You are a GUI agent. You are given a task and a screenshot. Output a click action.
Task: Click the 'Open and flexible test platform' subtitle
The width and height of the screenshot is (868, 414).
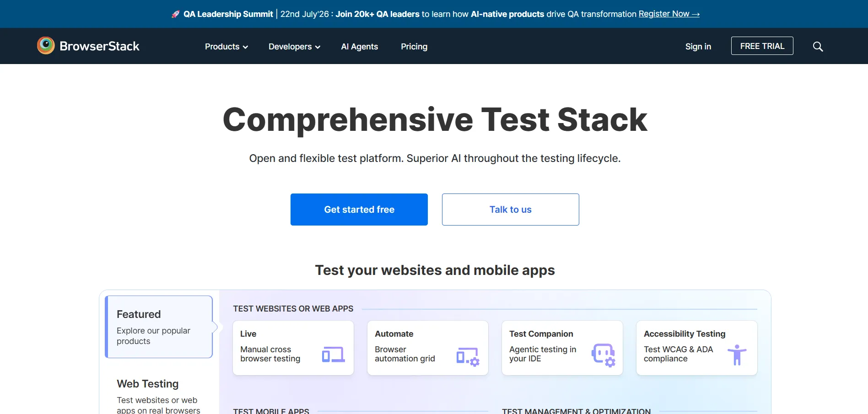point(435,158)
